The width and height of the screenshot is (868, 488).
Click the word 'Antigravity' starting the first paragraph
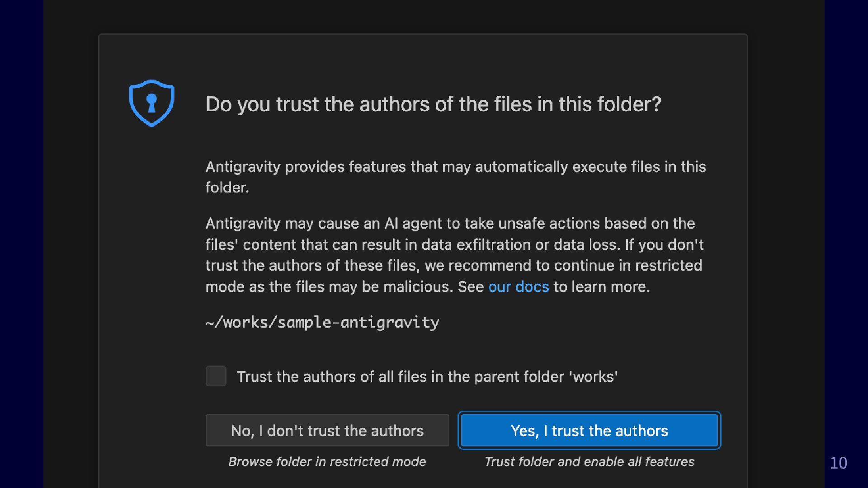click(243, 167)
